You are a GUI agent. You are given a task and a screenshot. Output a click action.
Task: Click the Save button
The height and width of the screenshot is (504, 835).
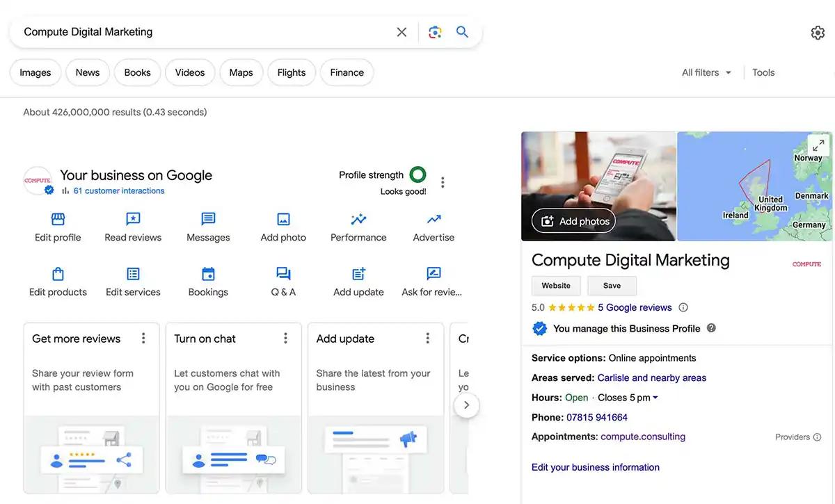tap(612, 286)
